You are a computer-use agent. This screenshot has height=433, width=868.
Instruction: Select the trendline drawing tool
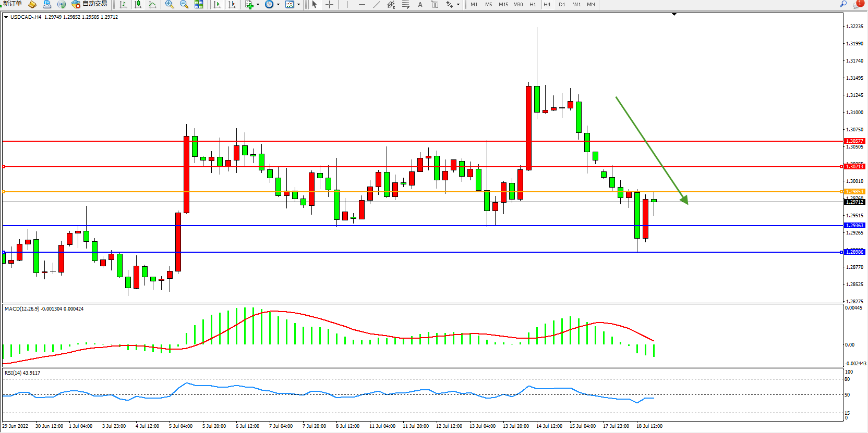[377, 4]
